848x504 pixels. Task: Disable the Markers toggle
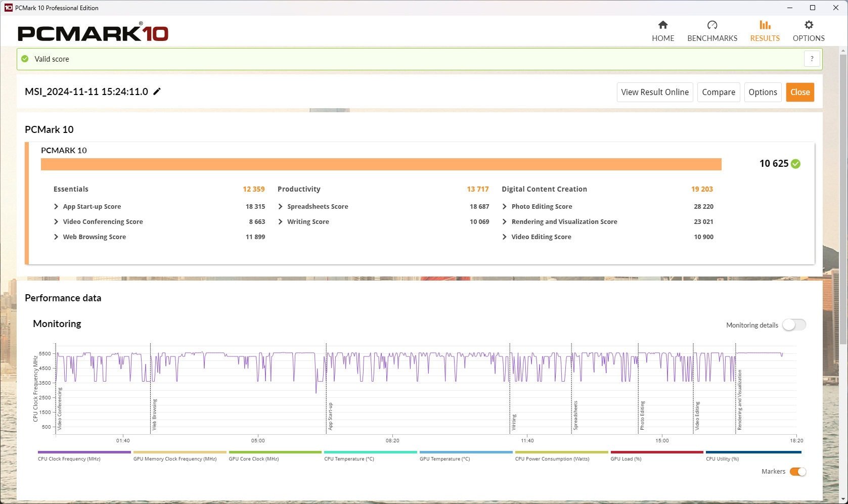click(x=798, y=472)
